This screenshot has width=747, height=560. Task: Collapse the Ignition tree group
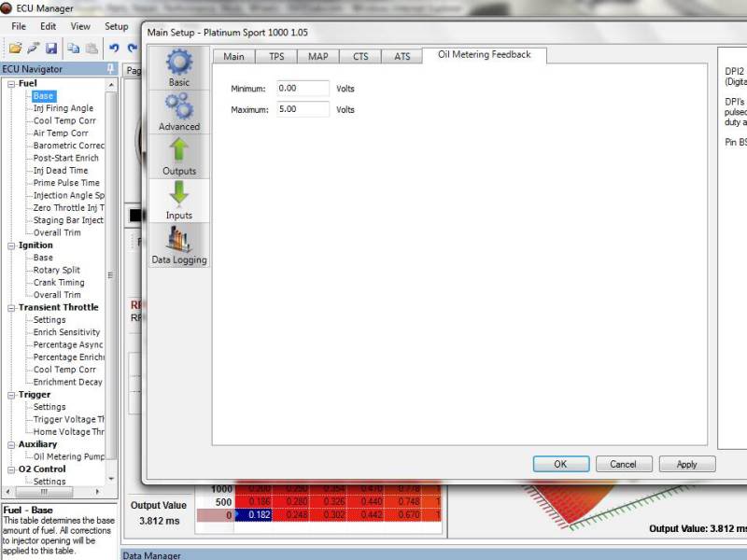(x=11, y=245)
